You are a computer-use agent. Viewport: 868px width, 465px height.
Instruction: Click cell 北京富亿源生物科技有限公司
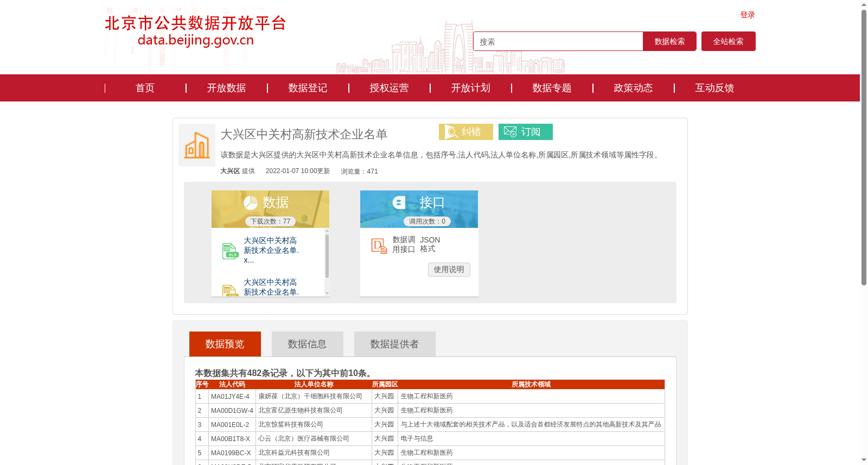tap(314, 411)
